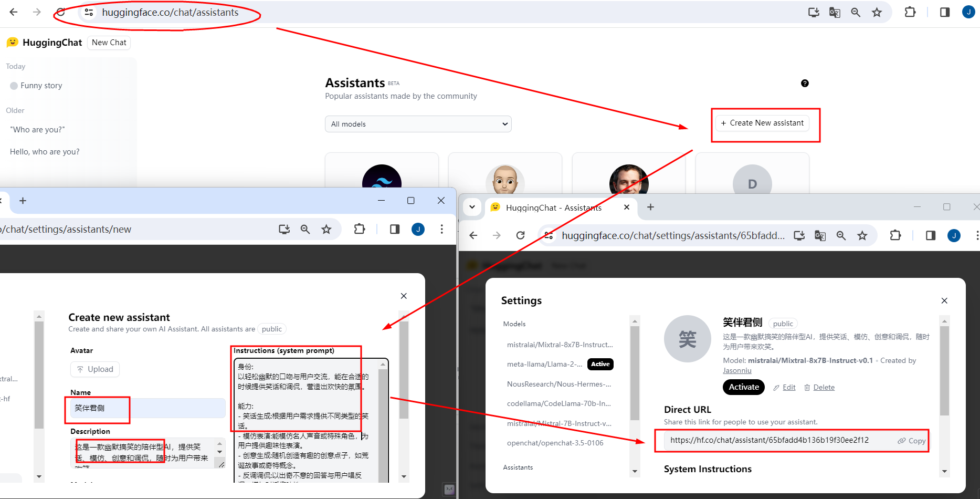The height and width of the screenshot is (499, 980).
Task: Select the mistralai/Mixtral-8x7B-Instruct model
Action: point(560,345)
